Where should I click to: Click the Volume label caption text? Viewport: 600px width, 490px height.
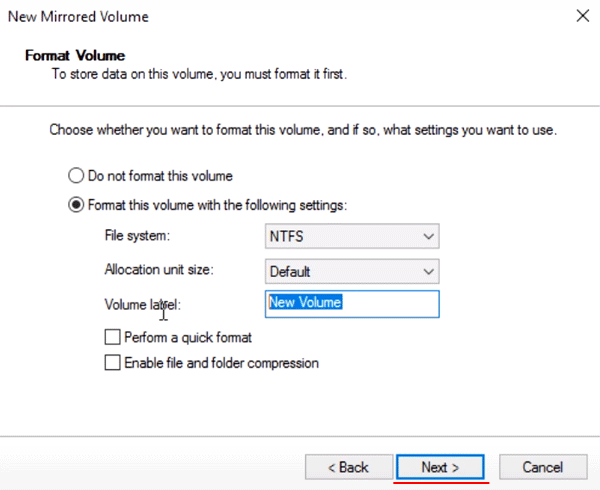(142, 305)
